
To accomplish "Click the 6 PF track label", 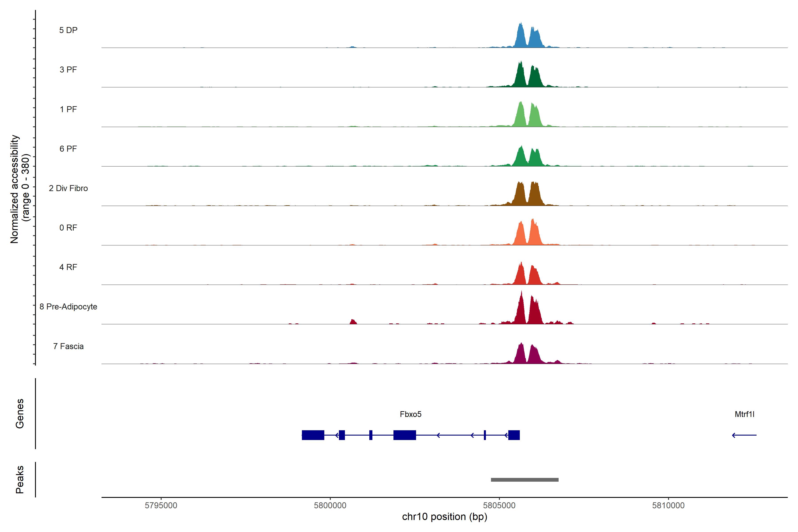I will pyautogui.click(x=68, y=149).
